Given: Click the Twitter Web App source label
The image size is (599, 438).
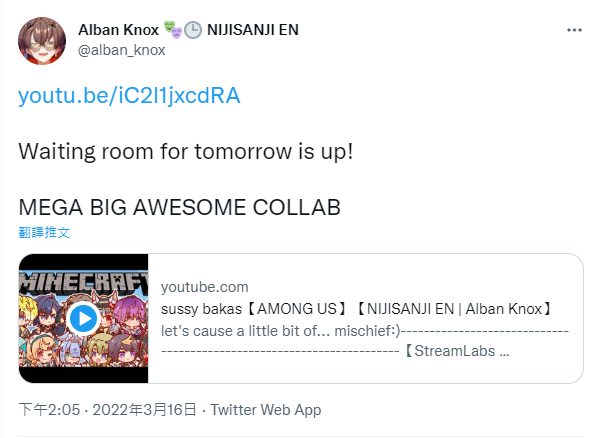Looking at the screenshot, I should pos(266,410).
